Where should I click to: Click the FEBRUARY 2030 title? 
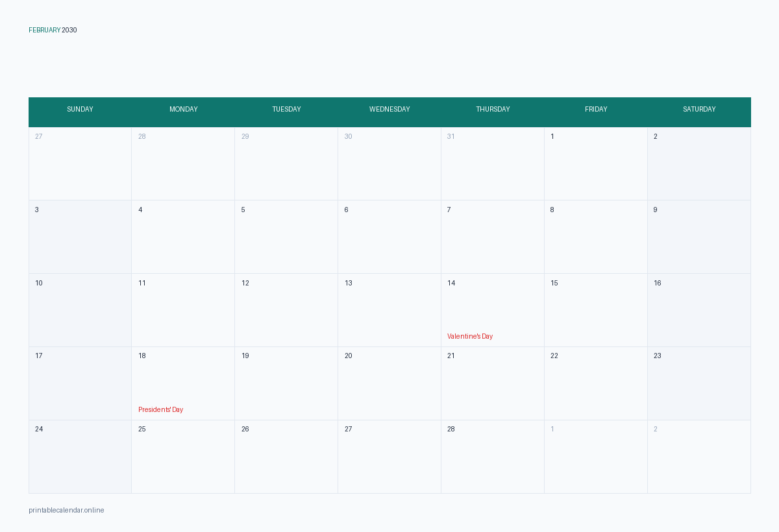point(53,30)
